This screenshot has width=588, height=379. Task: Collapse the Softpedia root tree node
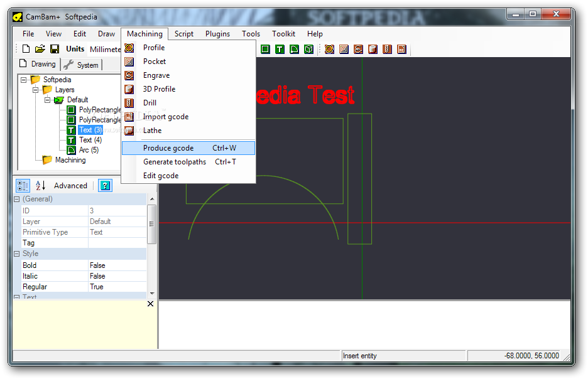pyautogui.click(x=24, y=80)
